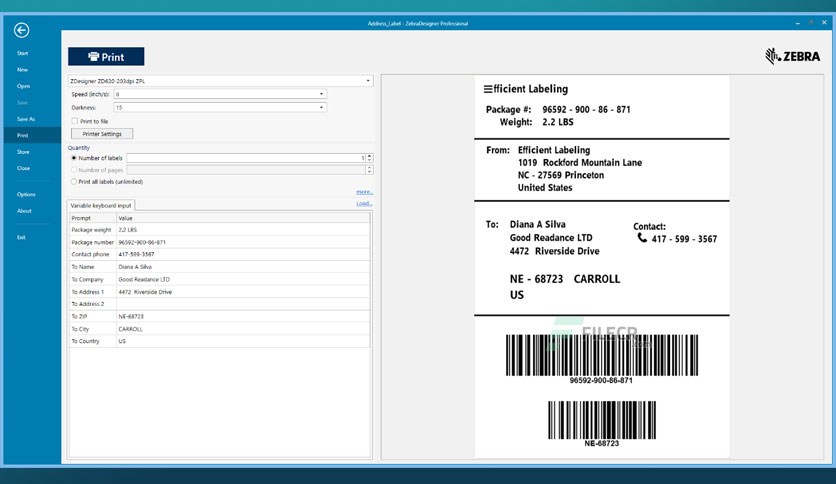Select Open in the sidebar
The width and height of the screenshot is (836, 484).
(23, 86)
